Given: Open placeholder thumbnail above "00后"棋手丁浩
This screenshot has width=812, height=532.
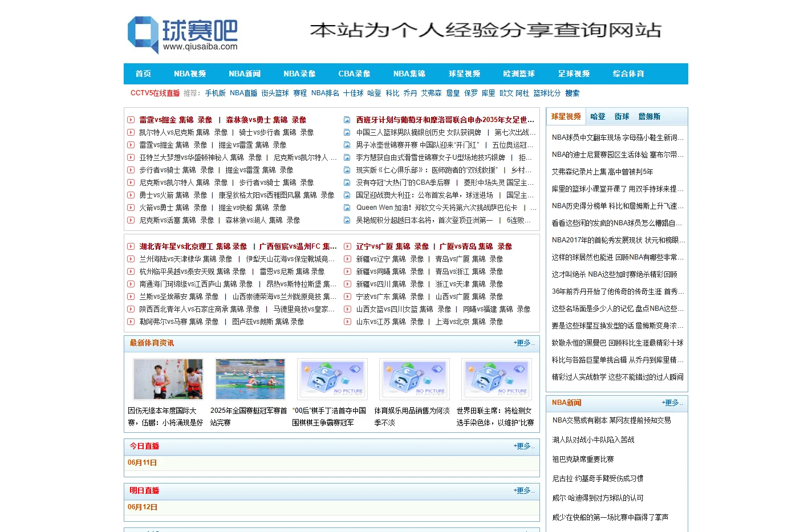Looking at the screenshot, I should (332, 379).
